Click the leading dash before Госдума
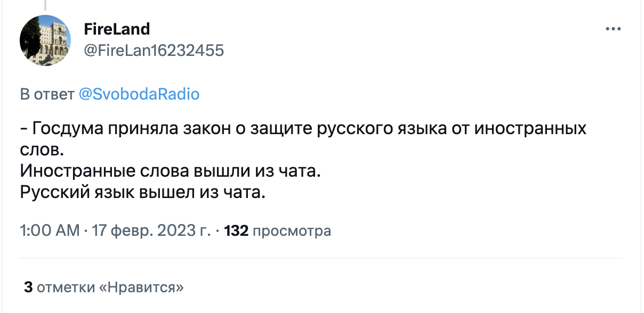This screenshot has width=644, height=313. (x=25, y=129)
